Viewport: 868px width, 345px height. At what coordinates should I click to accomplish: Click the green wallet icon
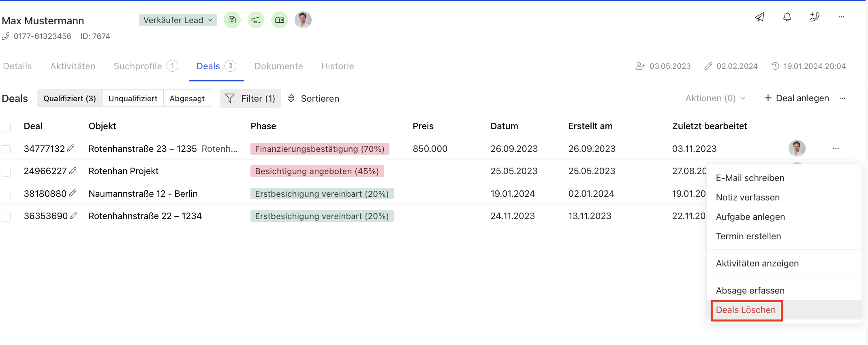coord(280,20)
